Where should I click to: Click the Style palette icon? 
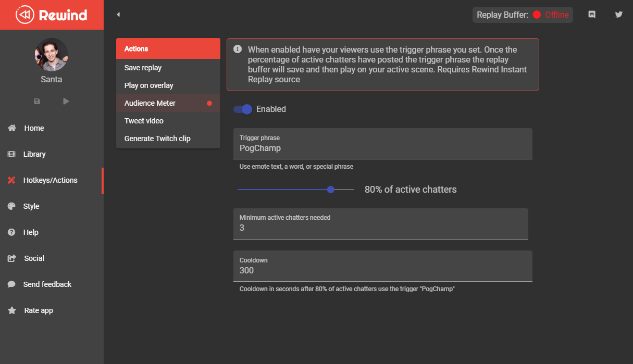[x=11, y=206]
